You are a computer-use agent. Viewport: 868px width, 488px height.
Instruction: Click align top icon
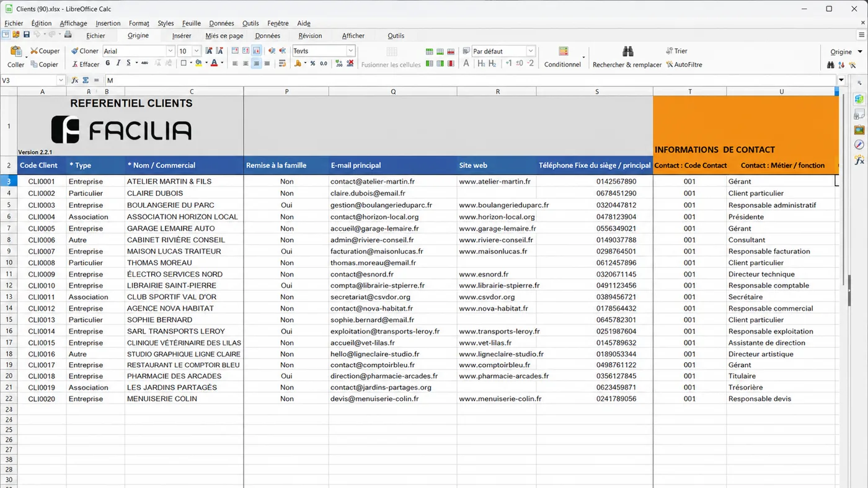tap(235, 51)
